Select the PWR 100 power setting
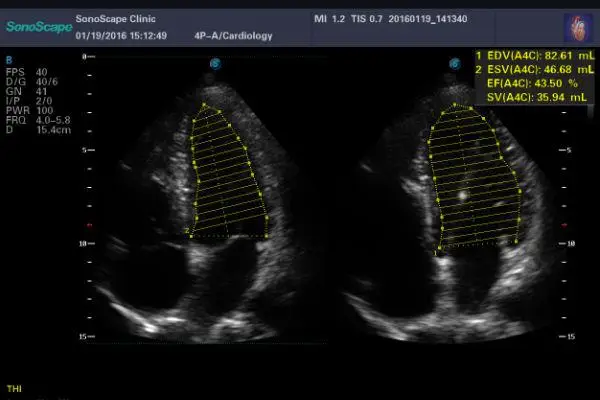 (x=26, y=111)
